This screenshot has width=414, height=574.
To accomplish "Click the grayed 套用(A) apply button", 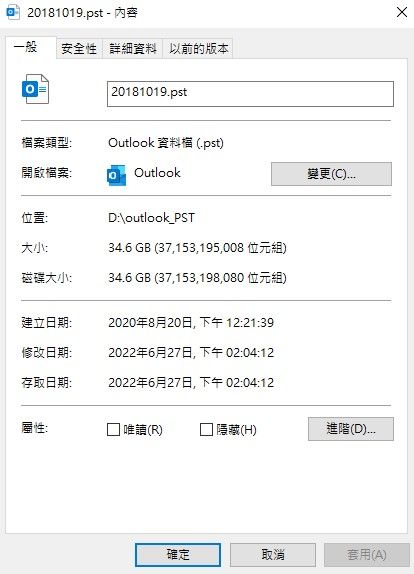I will click(366, 555).
